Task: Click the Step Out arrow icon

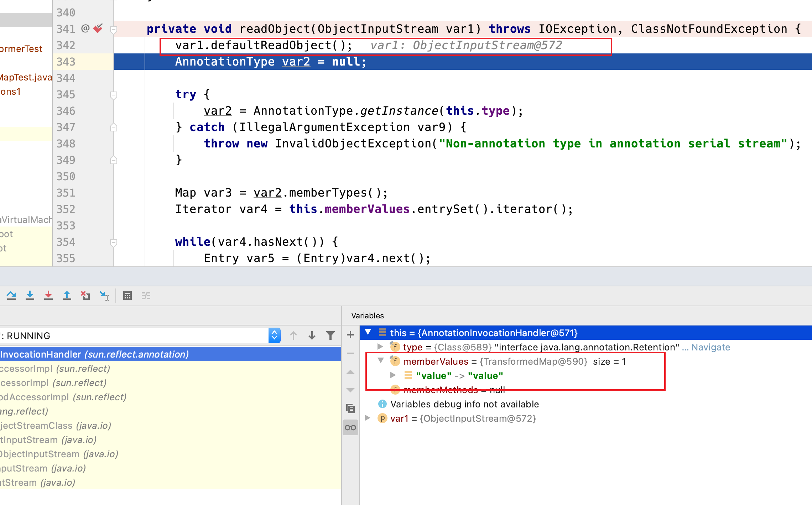Action: (67, 296)
